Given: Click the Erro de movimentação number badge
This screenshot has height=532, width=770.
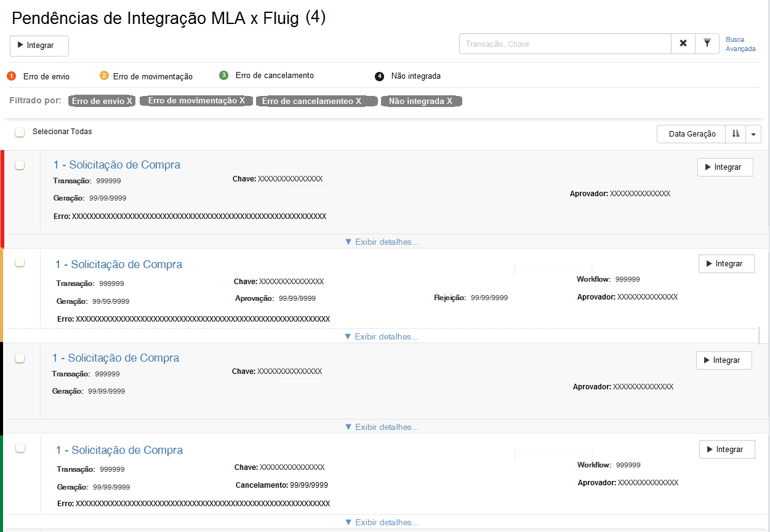Looking at the screenshot, I should 104,76.
